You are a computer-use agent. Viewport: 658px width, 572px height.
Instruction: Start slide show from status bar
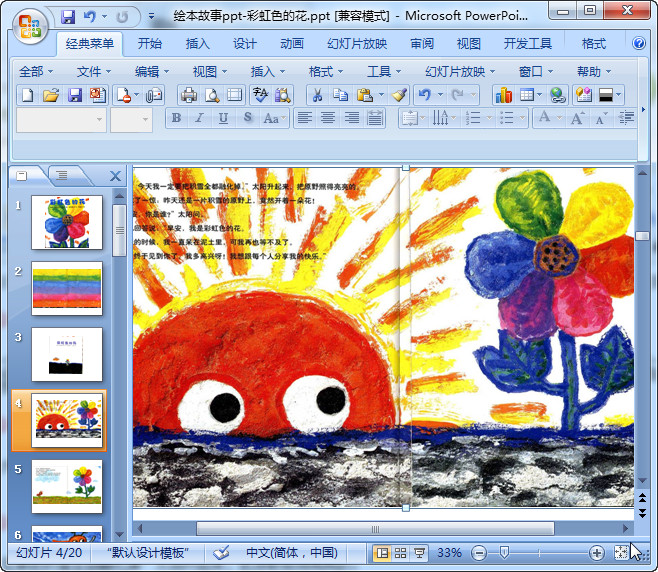pos(419,553)
